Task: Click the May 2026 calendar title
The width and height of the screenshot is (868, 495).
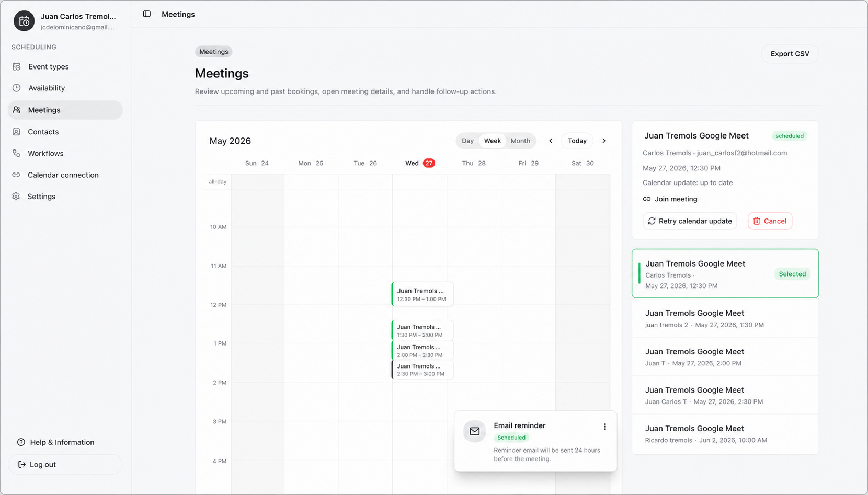Action: 230,141
